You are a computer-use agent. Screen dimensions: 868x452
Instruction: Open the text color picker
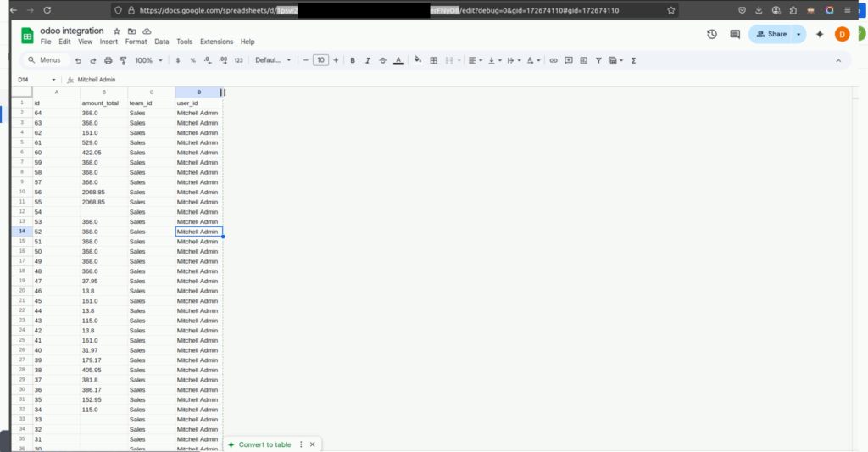[398, 60]
